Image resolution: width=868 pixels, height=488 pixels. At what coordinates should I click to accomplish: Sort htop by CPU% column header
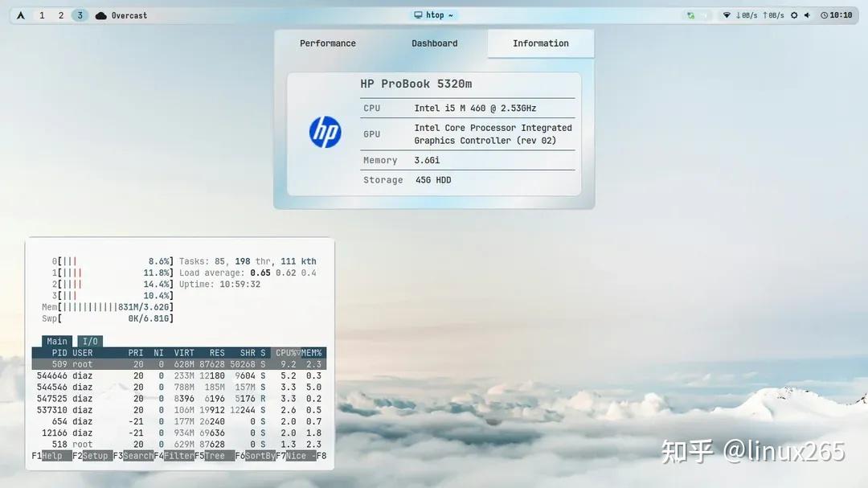[x=288, y=353]
